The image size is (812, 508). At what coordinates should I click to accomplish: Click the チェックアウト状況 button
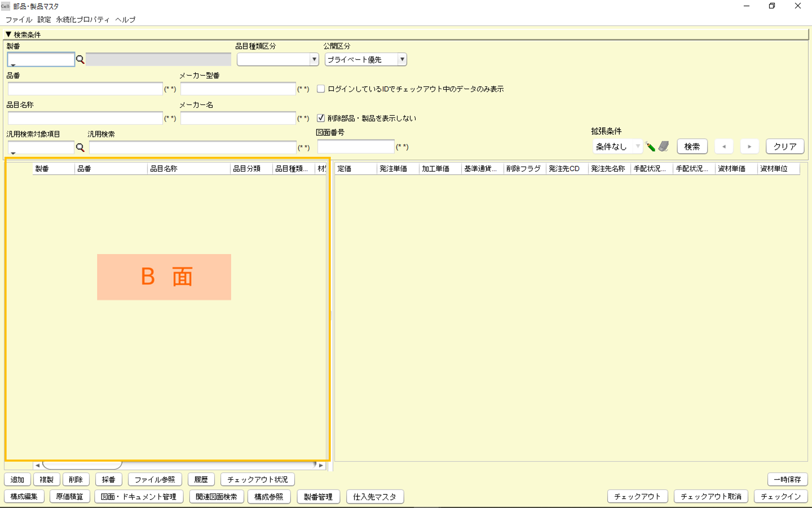click(258, 479)
